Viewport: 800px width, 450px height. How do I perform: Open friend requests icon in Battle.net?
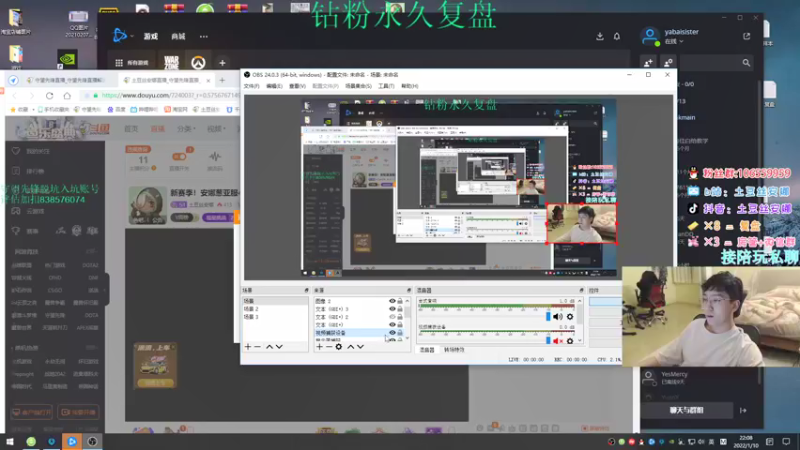pyautogui.click(x=668, y=63)
